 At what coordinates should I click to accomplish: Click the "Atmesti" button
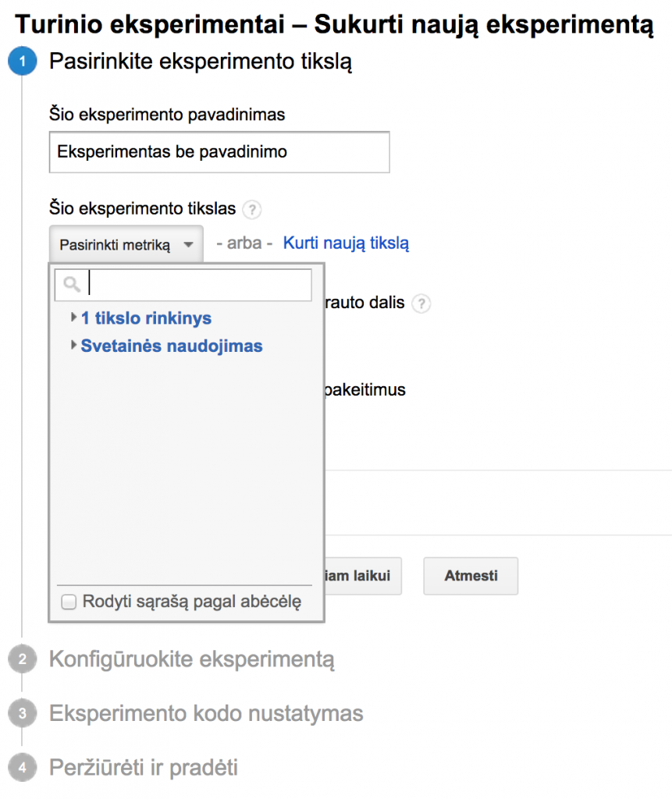(470, 576)
